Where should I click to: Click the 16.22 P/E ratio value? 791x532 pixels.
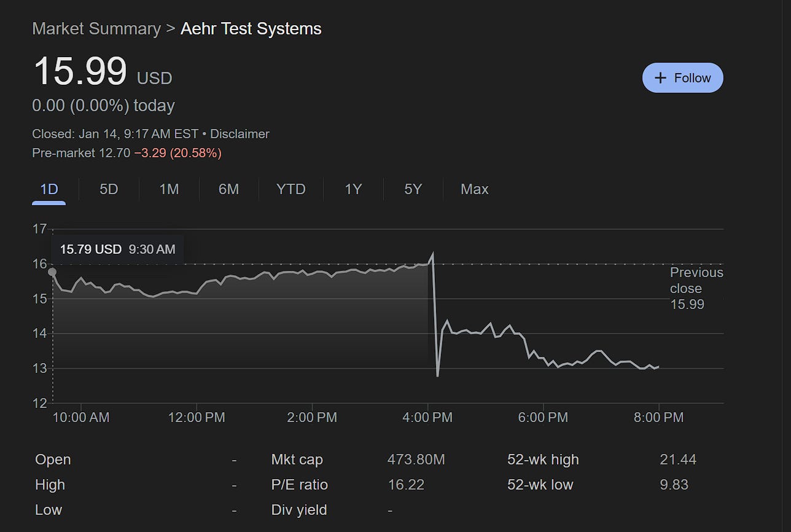tap(406, 485)
